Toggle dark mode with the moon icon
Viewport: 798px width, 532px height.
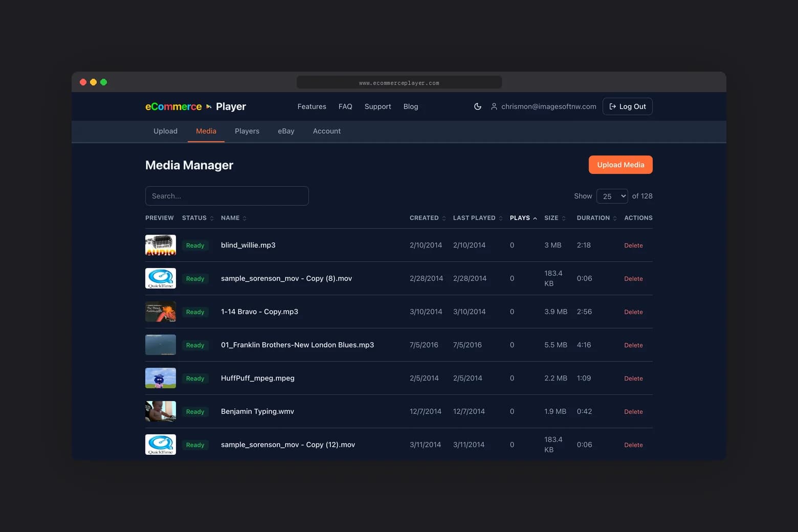pyautogui.click(x=477, y=106)
